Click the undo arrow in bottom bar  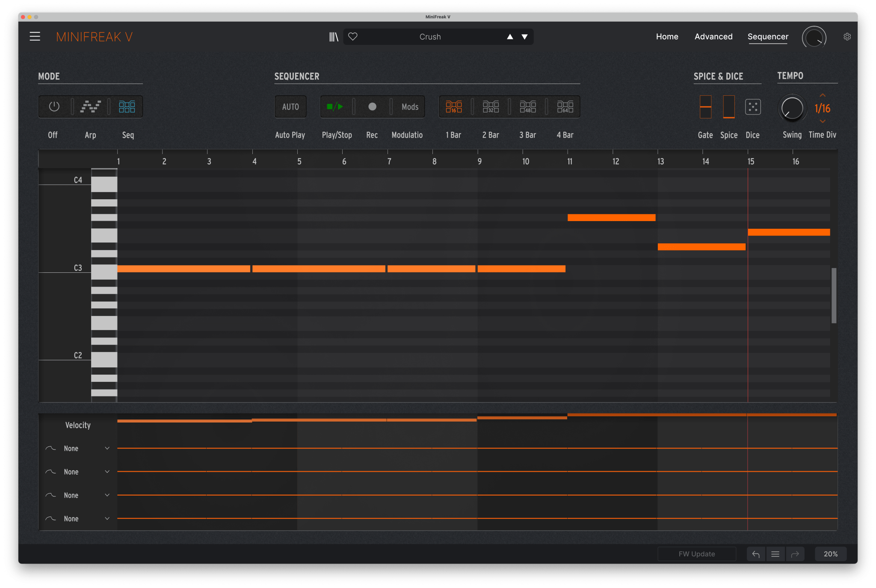coord(756,554)
